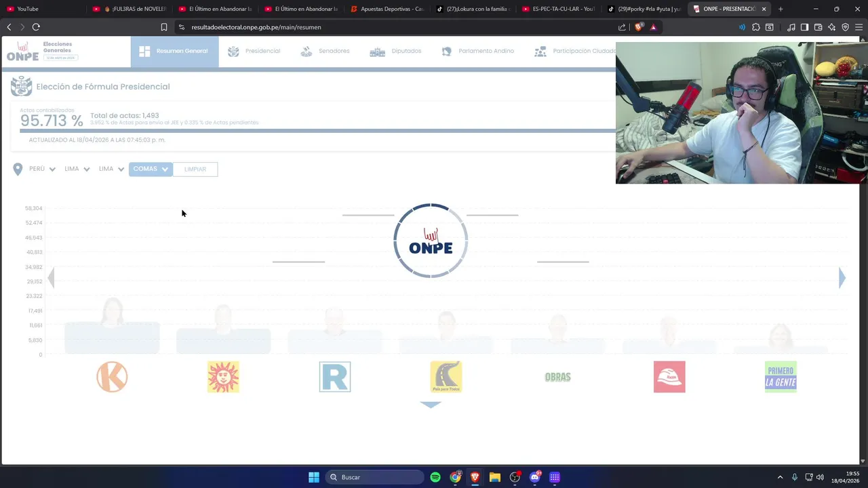Open the Senadores tab
Image resolution: width=868 pixels, height=488 pixels.
(x=325, y=52)
